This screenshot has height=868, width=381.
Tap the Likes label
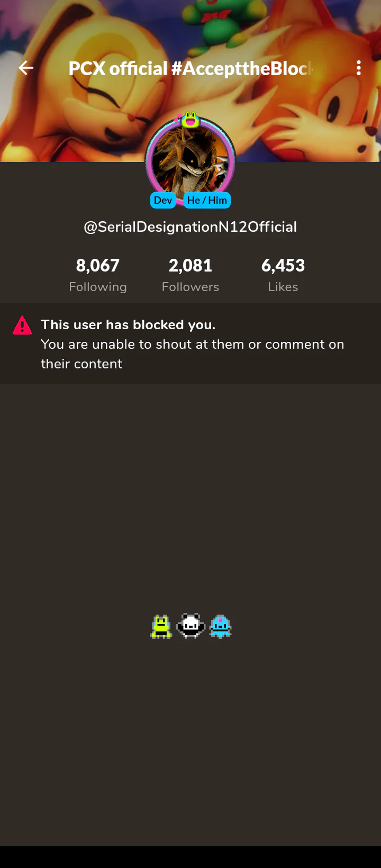[x=283, y=287]
